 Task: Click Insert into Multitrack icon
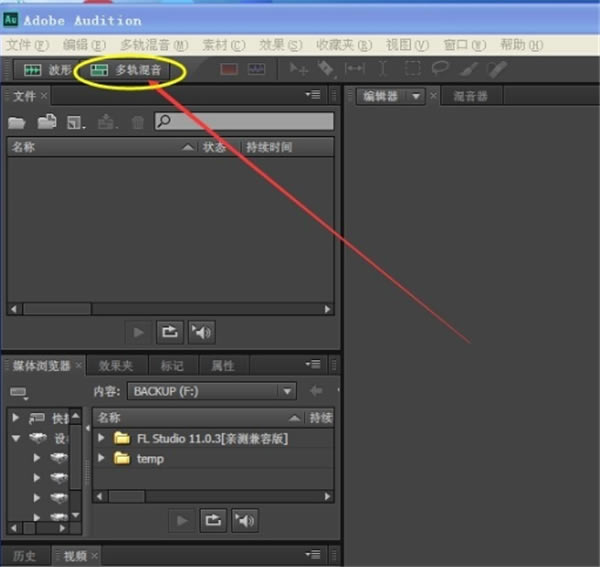click(107, 122)
